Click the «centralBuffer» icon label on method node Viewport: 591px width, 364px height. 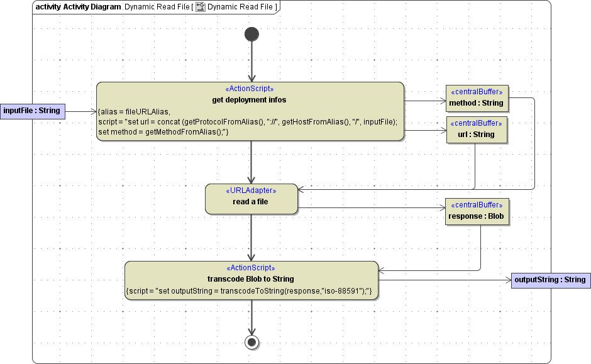(x=477, y=91)
